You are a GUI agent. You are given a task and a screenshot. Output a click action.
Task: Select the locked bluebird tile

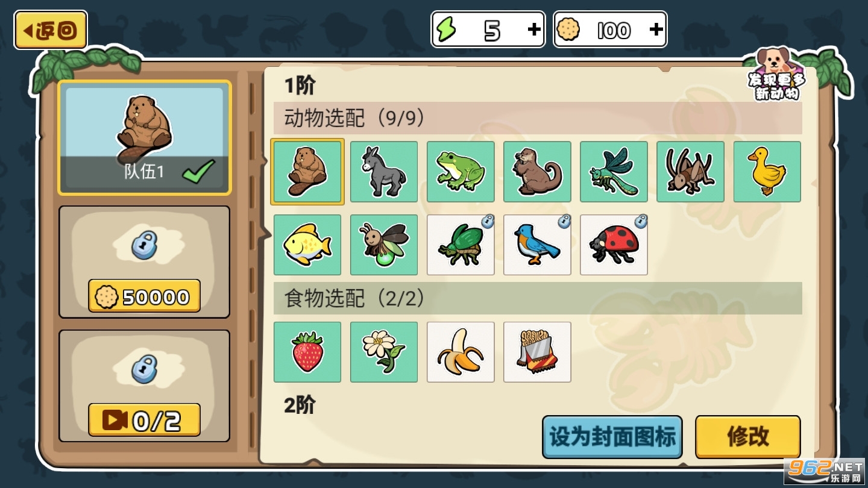click(x=537, y=245)
